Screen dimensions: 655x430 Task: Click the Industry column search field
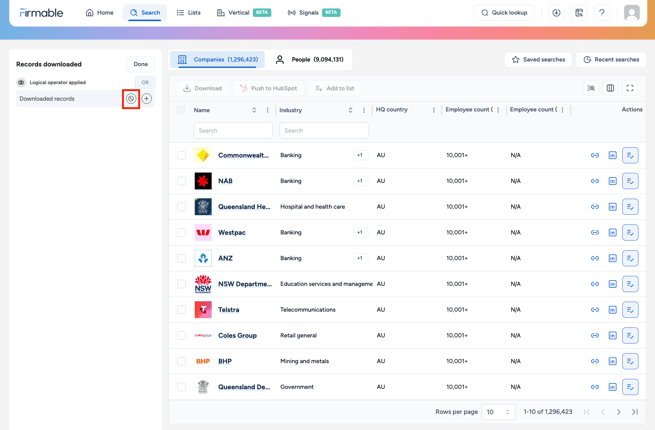point(324,130)
